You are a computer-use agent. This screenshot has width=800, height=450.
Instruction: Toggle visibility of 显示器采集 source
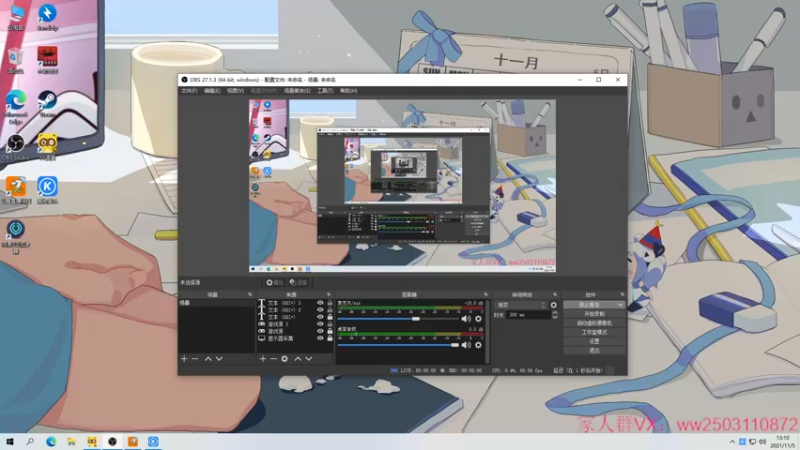coord(320,338)
